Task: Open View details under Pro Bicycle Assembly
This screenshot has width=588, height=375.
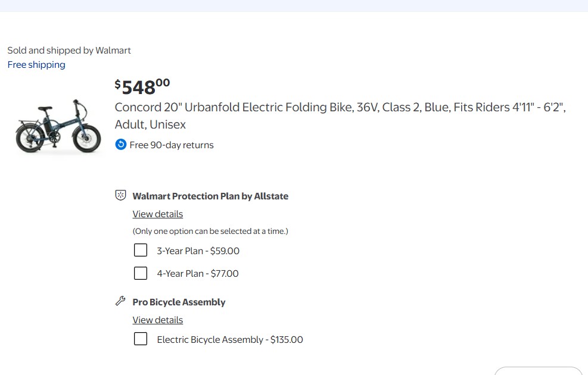Action: pyautogui.click(x=157, y=320)
